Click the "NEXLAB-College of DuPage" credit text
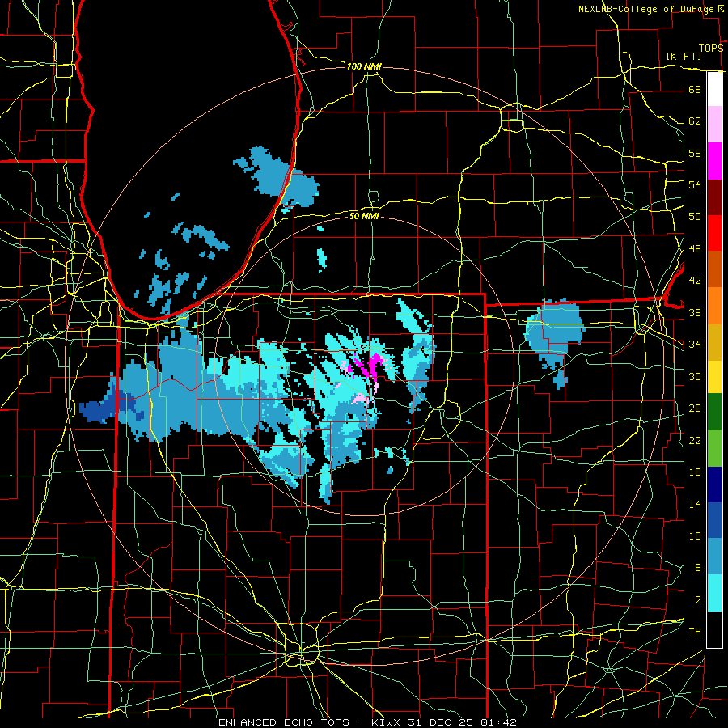The image size is (728, 728). (645, 9)
